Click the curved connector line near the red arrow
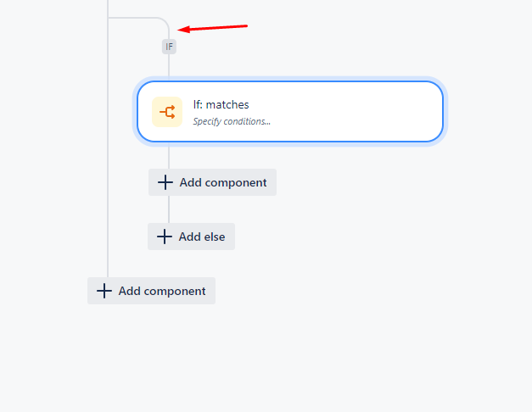Screen dimensions: 532x412 tap(163, 21)
